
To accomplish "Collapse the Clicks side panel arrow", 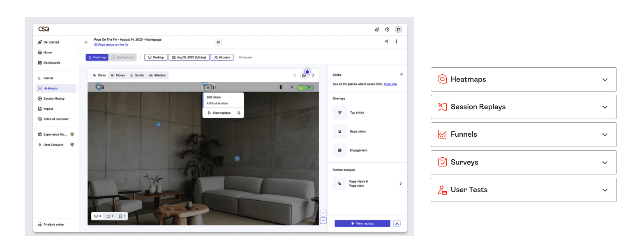I will [x=401, y=74].
